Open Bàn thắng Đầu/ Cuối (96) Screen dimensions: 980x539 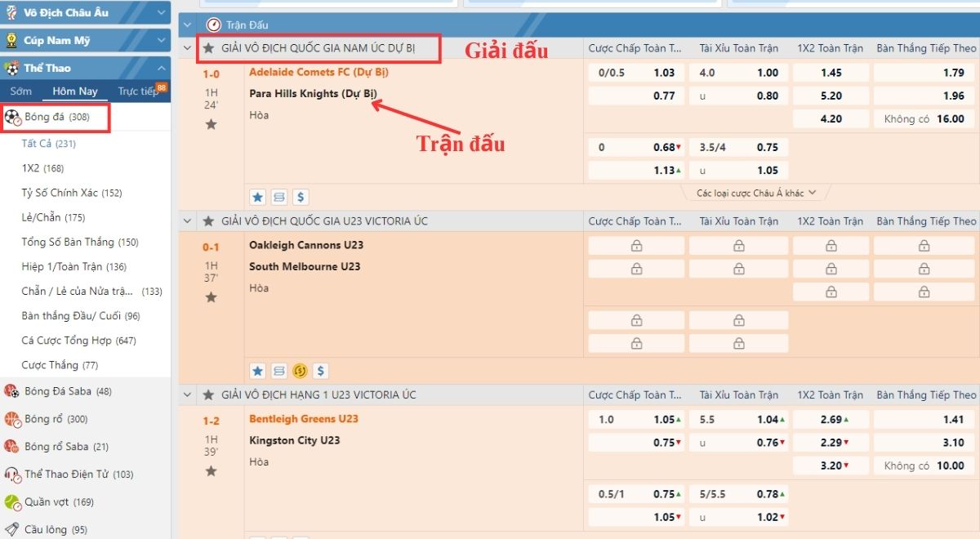tap(81, 315)
